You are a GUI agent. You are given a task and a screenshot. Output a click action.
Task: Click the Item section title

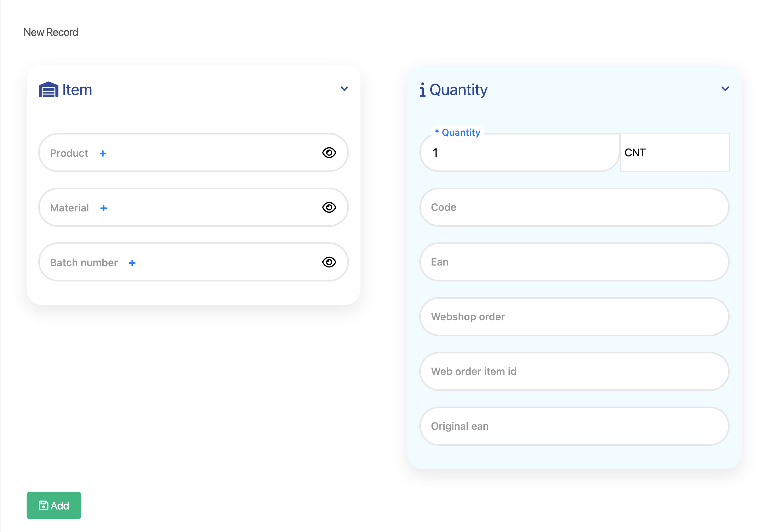coord(77,90)
